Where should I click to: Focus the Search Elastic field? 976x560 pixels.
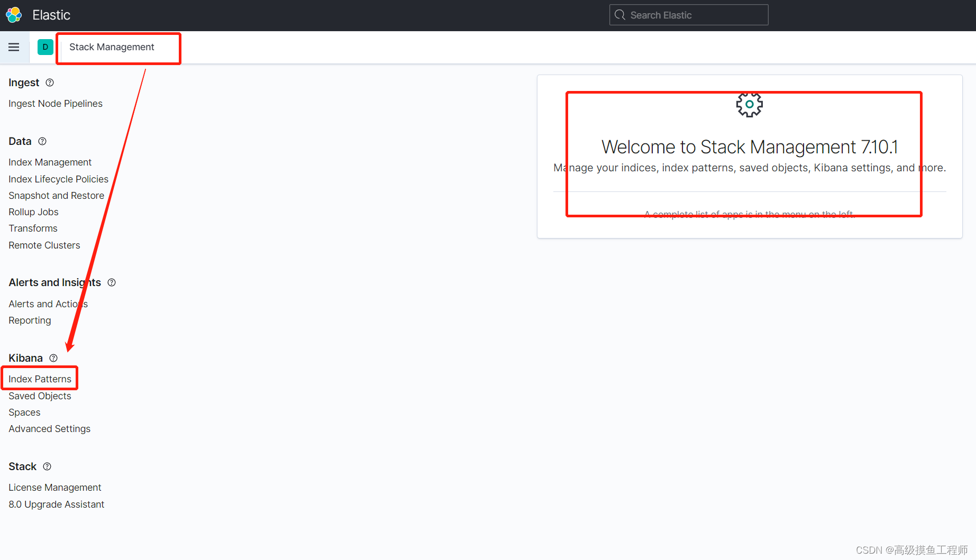689,15
